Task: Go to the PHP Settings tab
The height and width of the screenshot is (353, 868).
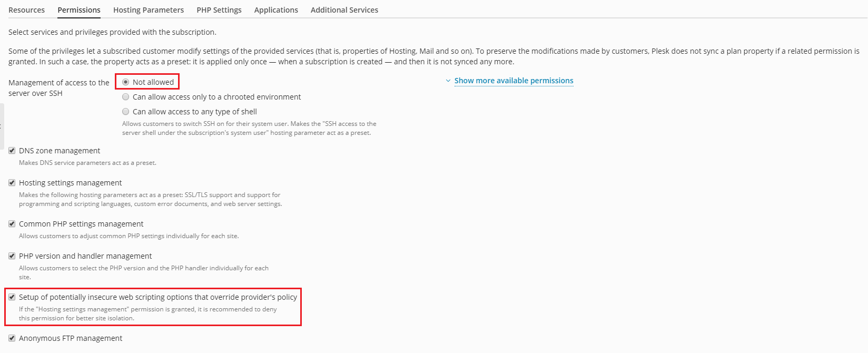Action: 219,10
